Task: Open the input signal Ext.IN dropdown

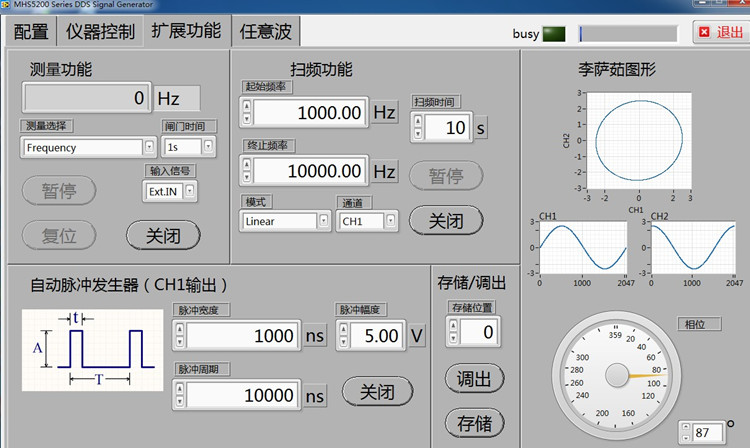Action: tap(169, 191)
